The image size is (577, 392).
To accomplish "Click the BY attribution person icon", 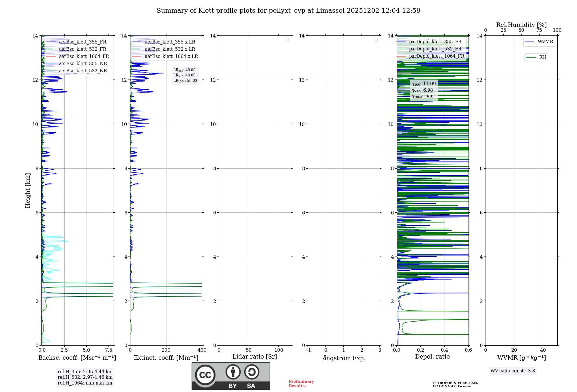I will [233, 372].
